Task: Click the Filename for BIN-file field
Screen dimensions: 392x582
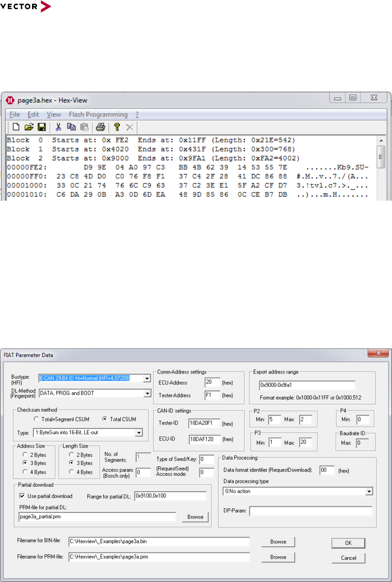Action: coord(159,542)
